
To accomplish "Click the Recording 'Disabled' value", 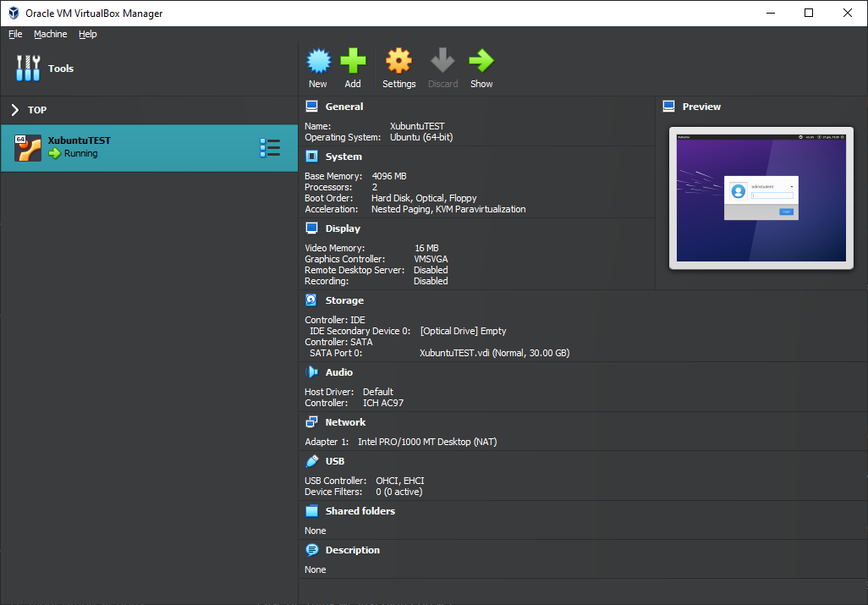I will point(431,281).
